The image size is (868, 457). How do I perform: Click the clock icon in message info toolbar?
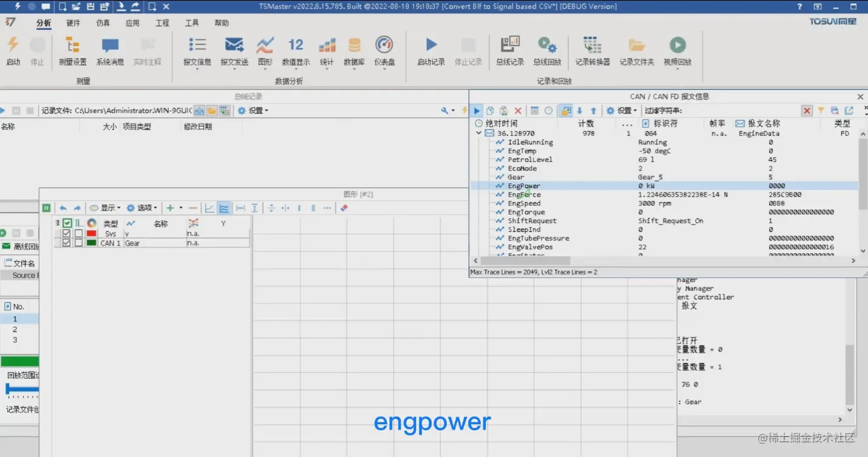click(x=548, y=110)
